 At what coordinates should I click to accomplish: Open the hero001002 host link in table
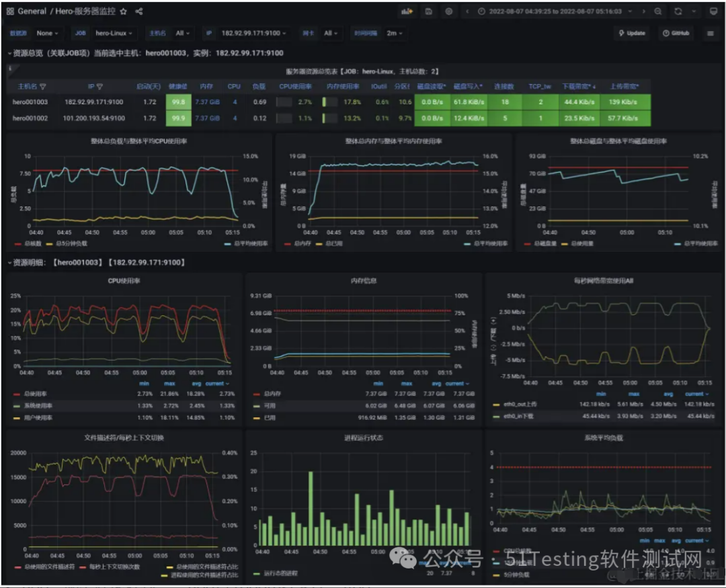click(x=30, y=118)
